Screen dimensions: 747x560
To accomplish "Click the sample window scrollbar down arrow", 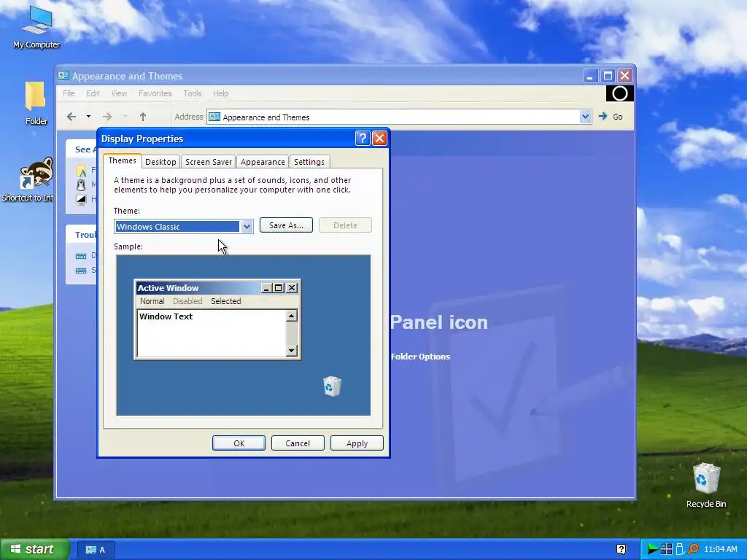I will click(292, 351).
